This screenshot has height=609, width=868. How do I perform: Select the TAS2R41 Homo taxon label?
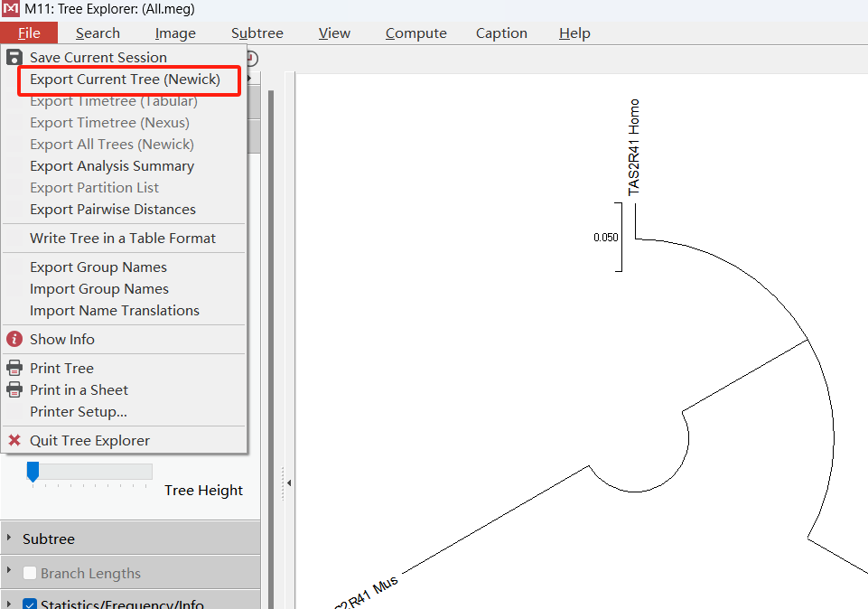pyautogui.click(x=634, y=147)
